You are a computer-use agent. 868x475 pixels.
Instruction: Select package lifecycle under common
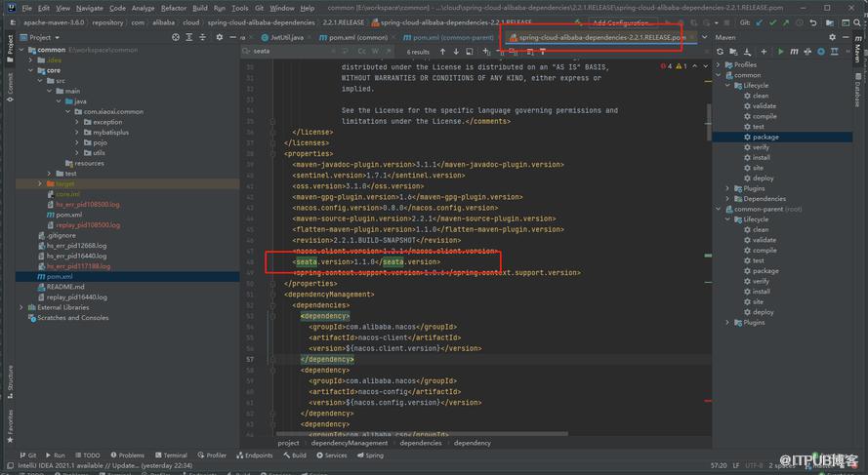coord(765,137)
